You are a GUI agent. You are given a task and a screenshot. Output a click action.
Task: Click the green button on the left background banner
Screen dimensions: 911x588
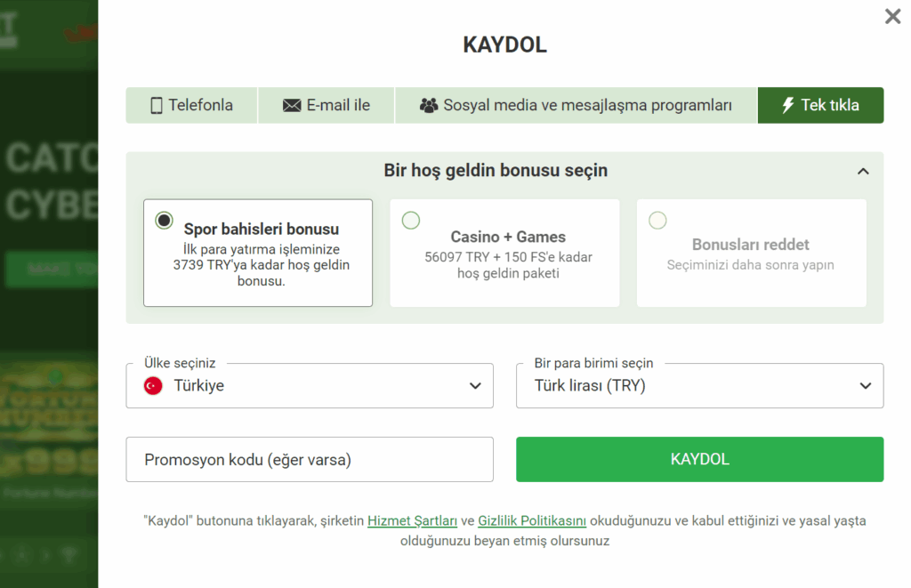coord(49,270)
